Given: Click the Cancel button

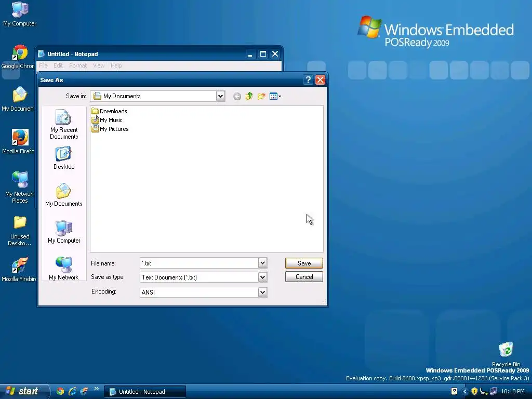Looking at the screenshot, I should [x=304, y=277].
